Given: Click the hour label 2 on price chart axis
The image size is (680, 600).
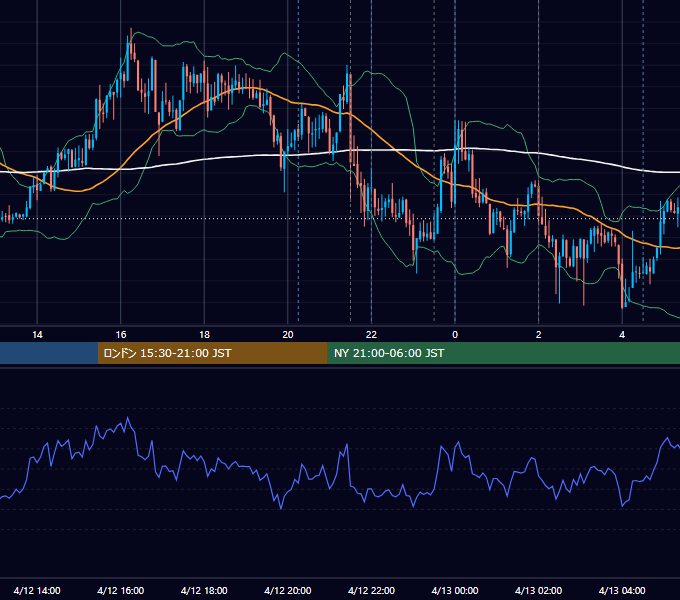Looking at the screenshot, I should coord(539,335).
